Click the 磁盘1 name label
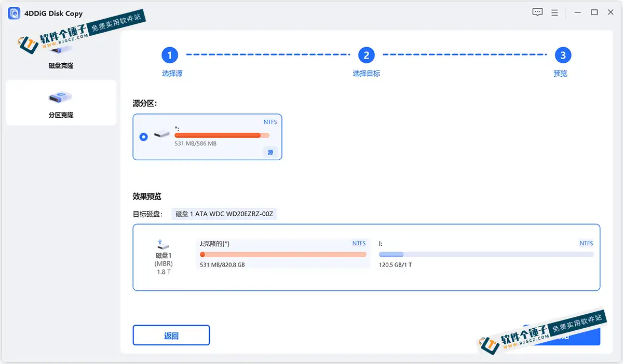This screenshot has height=364, width=623. pos(164,256)
